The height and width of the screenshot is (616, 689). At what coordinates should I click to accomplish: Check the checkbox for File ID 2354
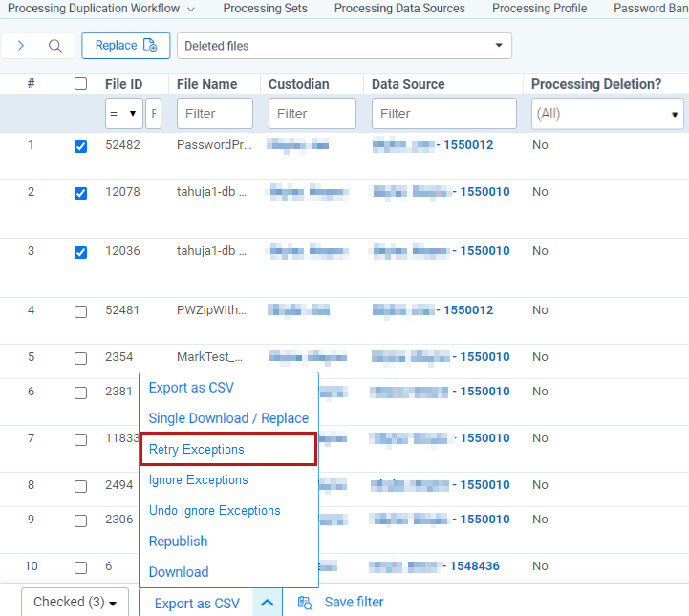(x=81, y=358)
